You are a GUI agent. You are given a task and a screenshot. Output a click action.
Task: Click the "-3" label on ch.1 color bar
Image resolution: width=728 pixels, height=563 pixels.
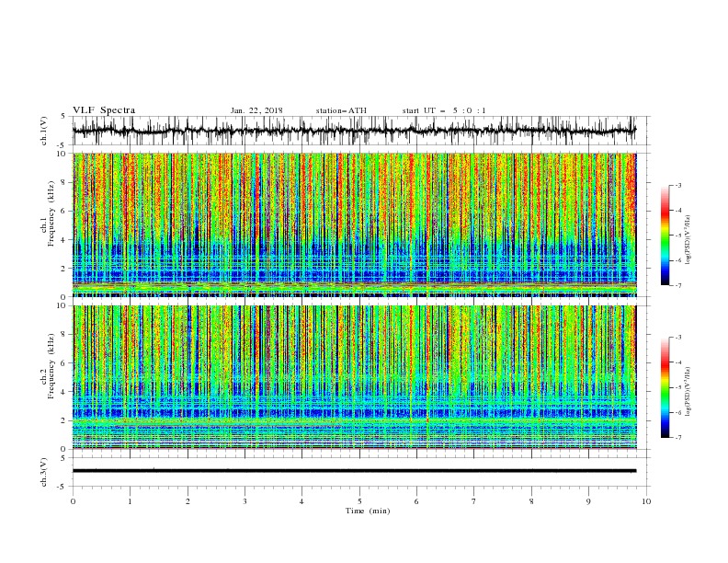point(677,185)
